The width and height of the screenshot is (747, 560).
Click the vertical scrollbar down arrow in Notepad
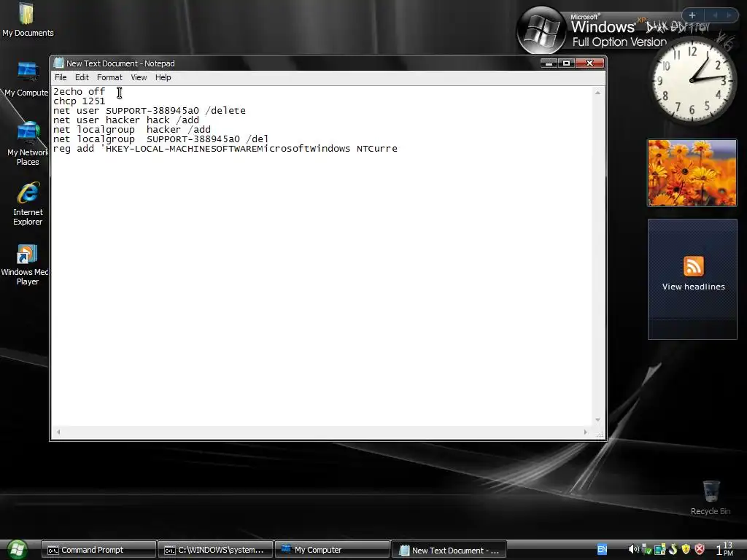[597, 420]
